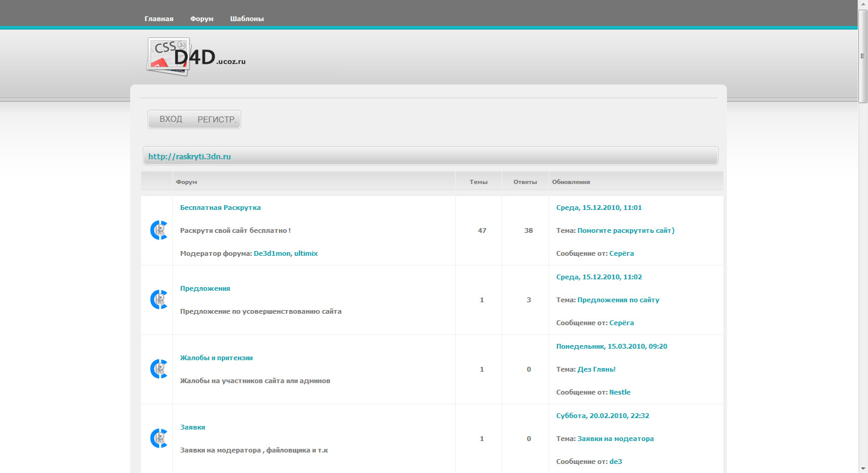The width and height of the screenshot is (868, 473).
Task: Open user Nestle's profile link
Action: pyautogui.click(x=620, y=392)
